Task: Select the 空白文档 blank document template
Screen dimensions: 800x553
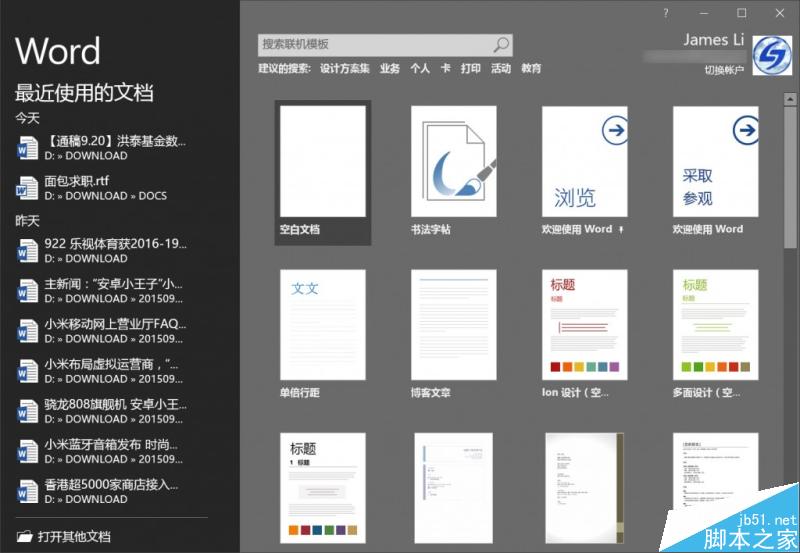Action: (x=324, y=161)
